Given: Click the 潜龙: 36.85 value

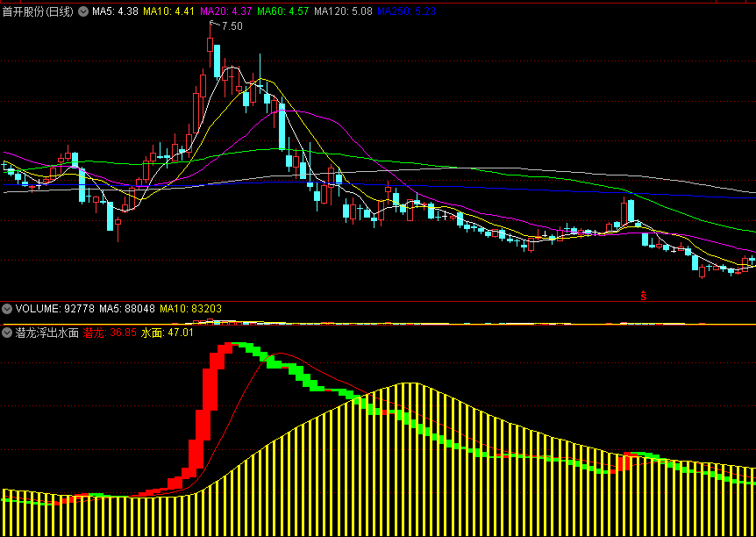Looking at the screenshot, I should [x=110, y=333].
